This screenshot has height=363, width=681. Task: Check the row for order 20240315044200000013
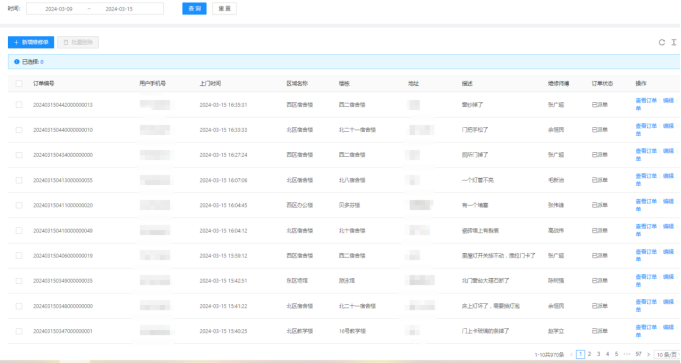pos(19,105)
